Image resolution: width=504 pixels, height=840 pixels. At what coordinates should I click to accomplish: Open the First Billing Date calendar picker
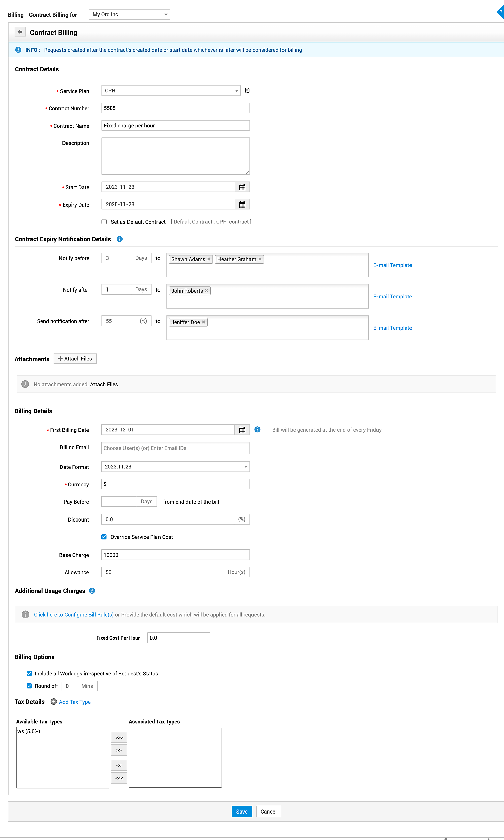(x=242, y=430)
